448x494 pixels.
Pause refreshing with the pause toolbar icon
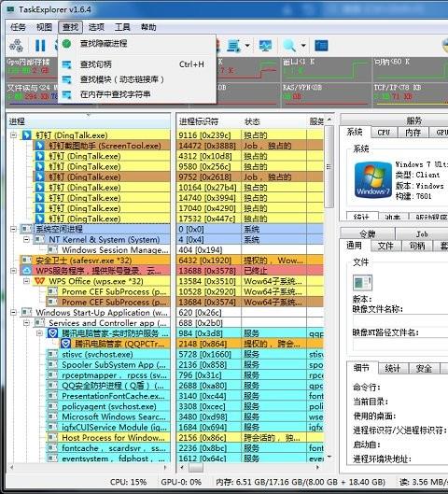(x=40, y=46)
